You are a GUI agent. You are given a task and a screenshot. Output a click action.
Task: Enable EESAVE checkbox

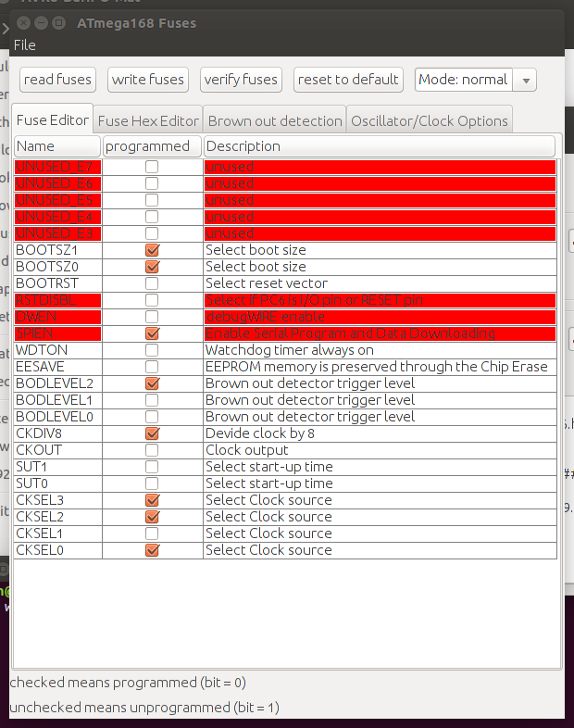click(x=152, y=367)
